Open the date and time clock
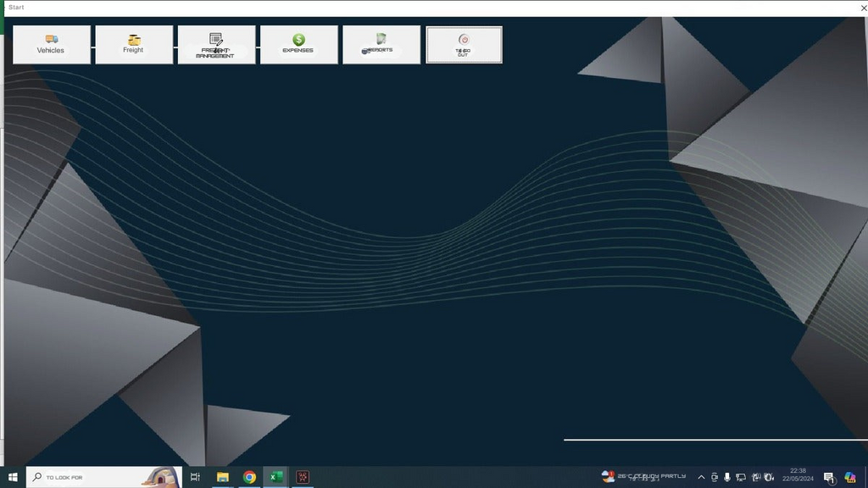The image size is (868, 488). click(x=798, y=474)
